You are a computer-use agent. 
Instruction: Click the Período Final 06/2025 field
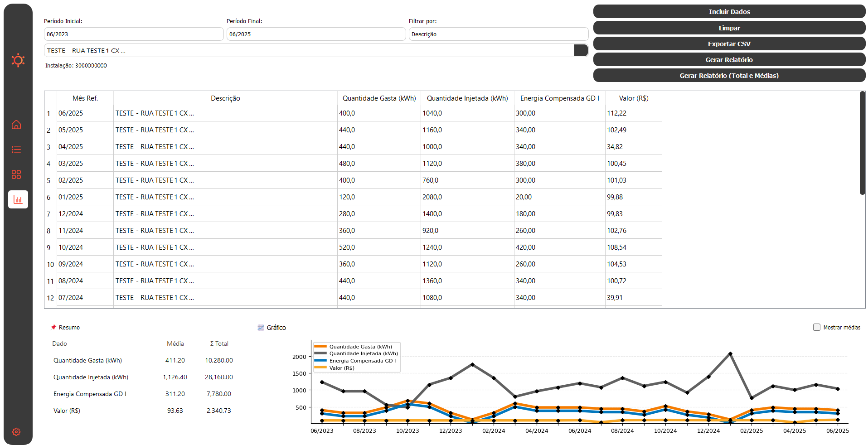click(x=316, y=34)
